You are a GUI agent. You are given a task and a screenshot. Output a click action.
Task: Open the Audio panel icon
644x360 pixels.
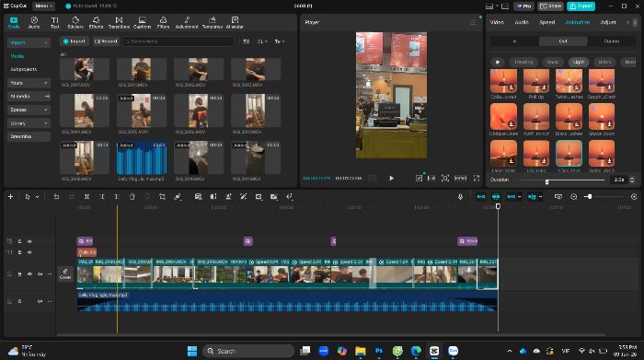34,23
